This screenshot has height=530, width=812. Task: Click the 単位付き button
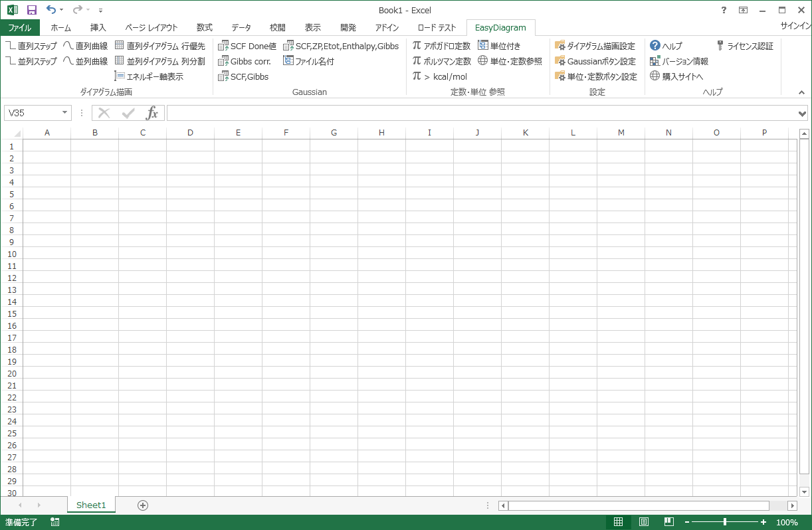(x=499, y=46)
